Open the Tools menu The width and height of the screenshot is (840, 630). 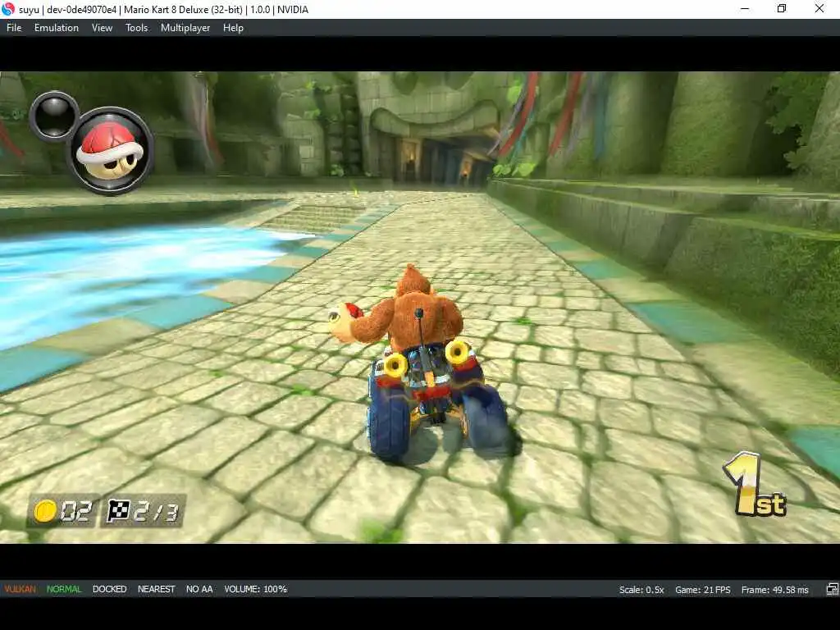click(137, 28)
